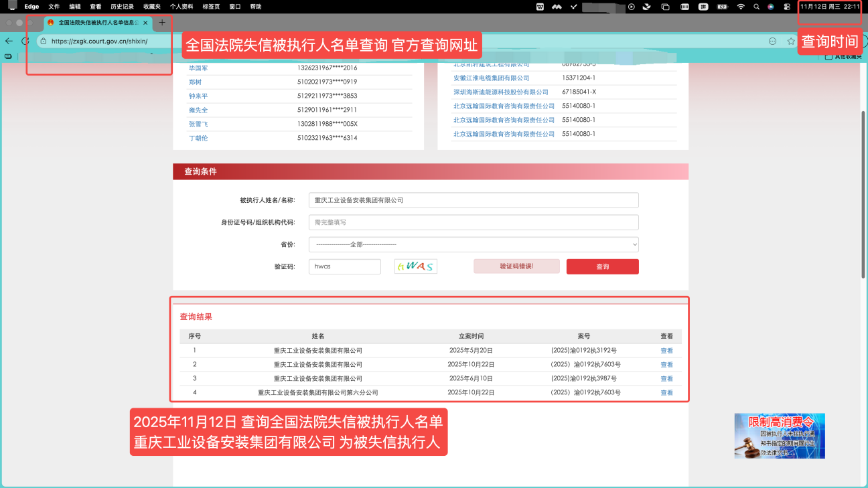Open the play-circle menu bar icon
This screenshot has height=488, width=868.
(631, 7)
